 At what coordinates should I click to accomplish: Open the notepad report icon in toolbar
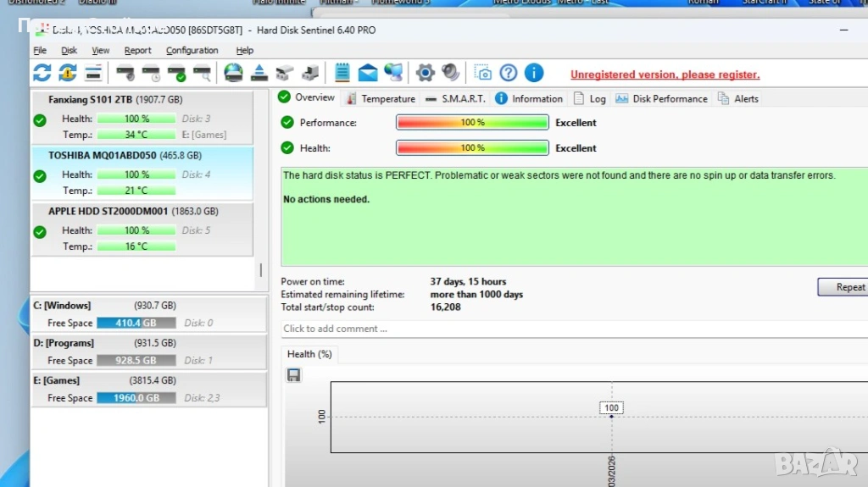pyautogui.click(x=342, y=73)
